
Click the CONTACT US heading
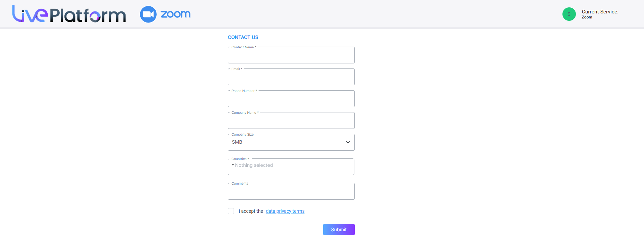(243, 37)
